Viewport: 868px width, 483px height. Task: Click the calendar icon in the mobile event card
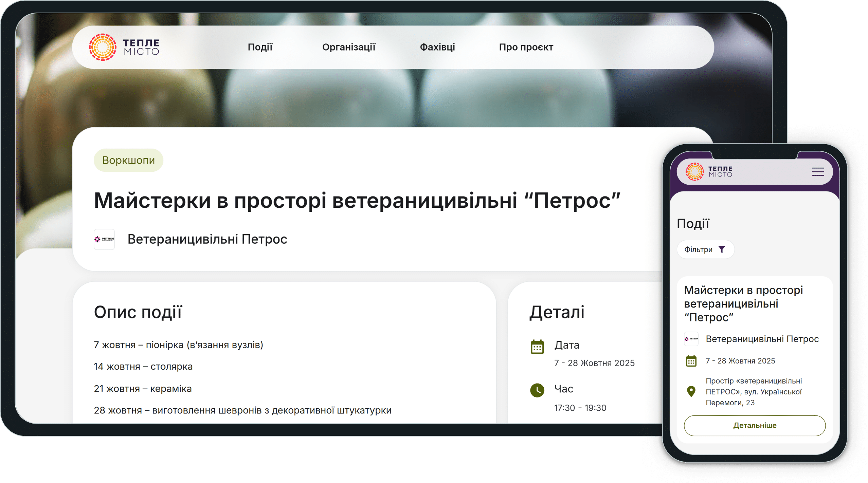coord(691,361)
